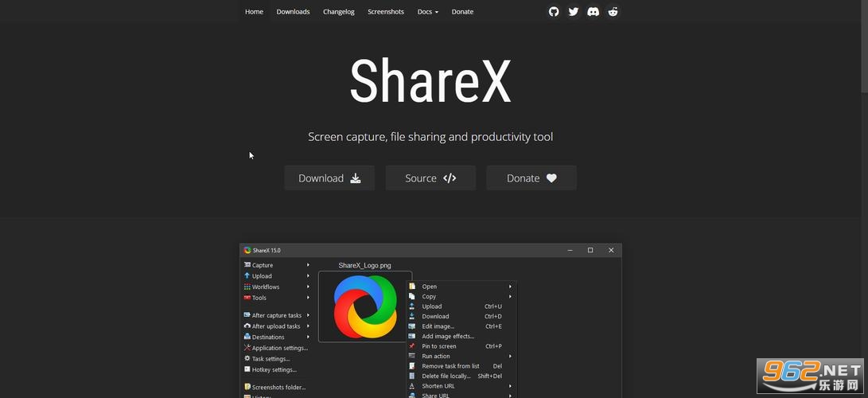Click the 'Screen capture, file sharing' tagline
The width and height of the screenshot is (868, 398).
click(x=430, y=137)
